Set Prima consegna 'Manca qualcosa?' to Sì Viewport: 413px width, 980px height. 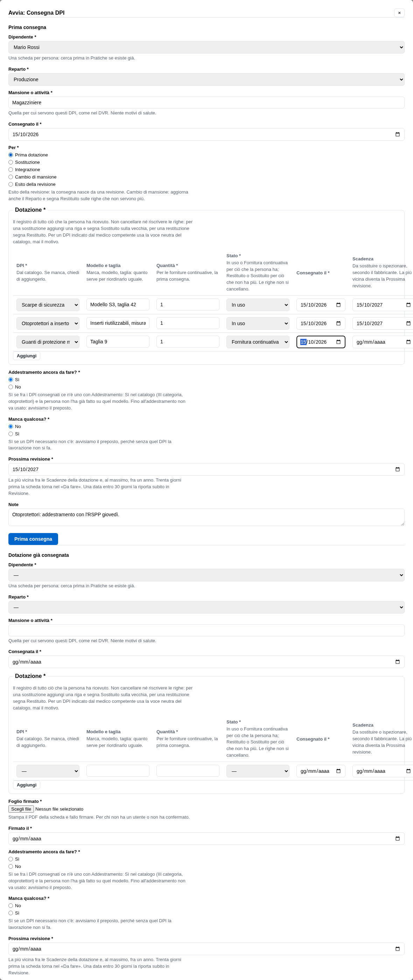click(10, 434)
